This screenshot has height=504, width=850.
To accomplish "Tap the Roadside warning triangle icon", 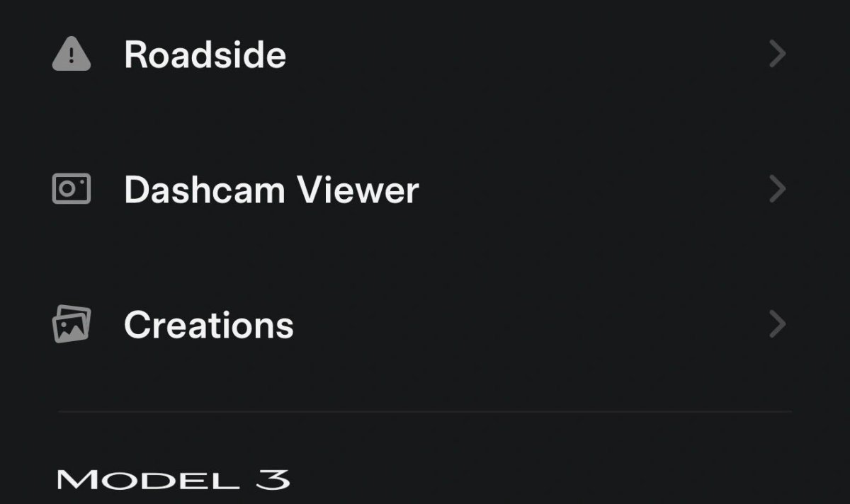I will pyautogui.click(x=72, y=55).
